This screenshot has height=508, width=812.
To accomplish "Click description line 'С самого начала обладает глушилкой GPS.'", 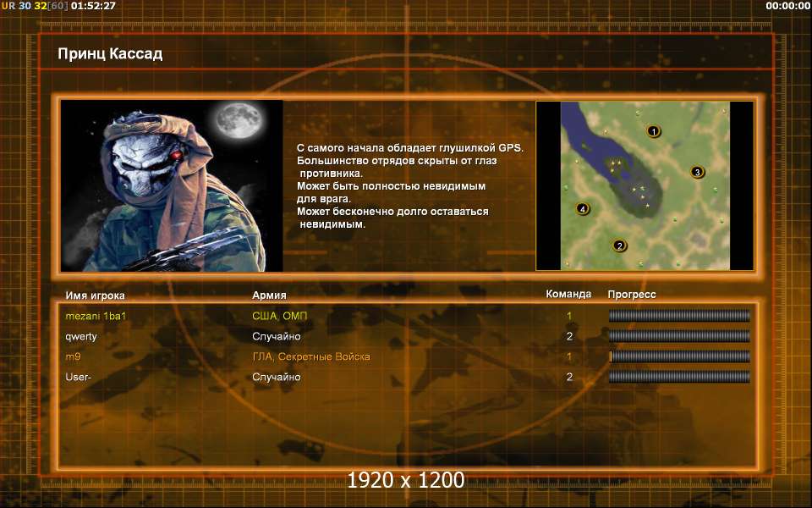I will coord(410,147).
